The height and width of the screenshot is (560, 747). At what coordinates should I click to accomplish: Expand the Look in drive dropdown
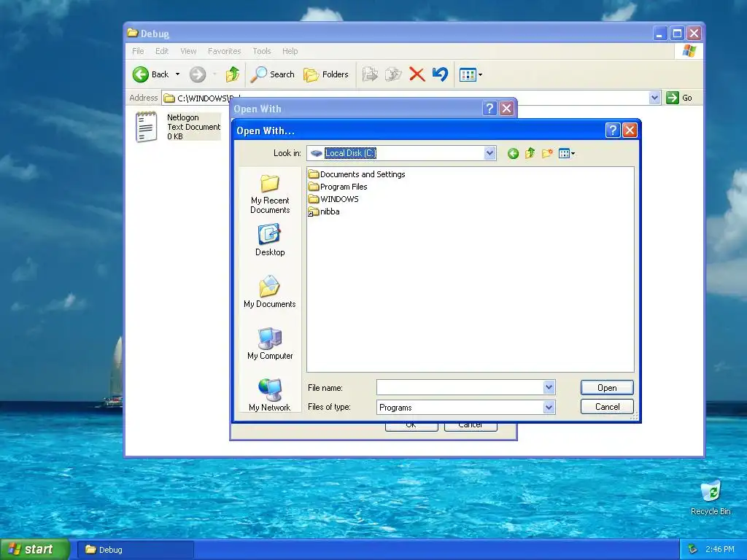(489, 153)
